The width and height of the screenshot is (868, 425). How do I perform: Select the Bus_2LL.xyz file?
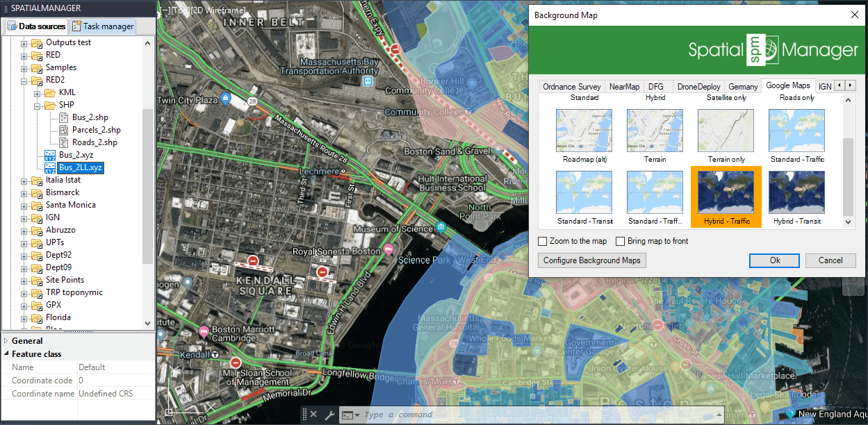(81, 167)
